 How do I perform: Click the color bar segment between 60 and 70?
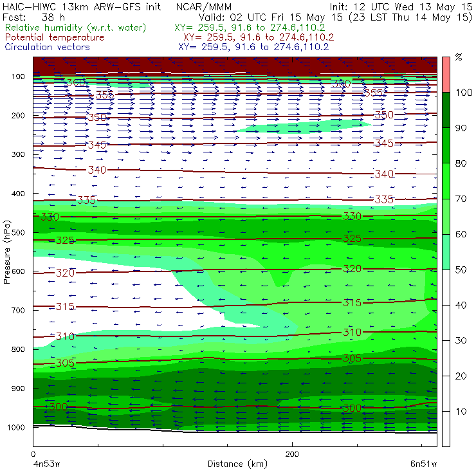point(446,216)
